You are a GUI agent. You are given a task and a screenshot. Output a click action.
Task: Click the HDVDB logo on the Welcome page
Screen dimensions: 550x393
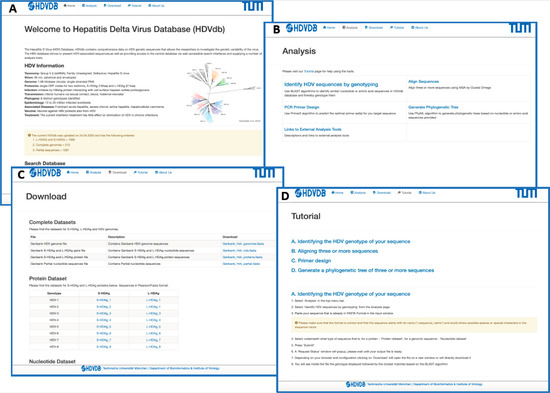(43, 6)
